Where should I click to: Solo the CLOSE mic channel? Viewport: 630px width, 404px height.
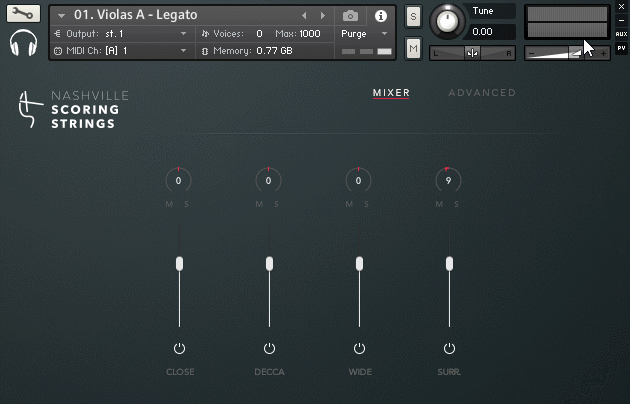pos(186,204)
